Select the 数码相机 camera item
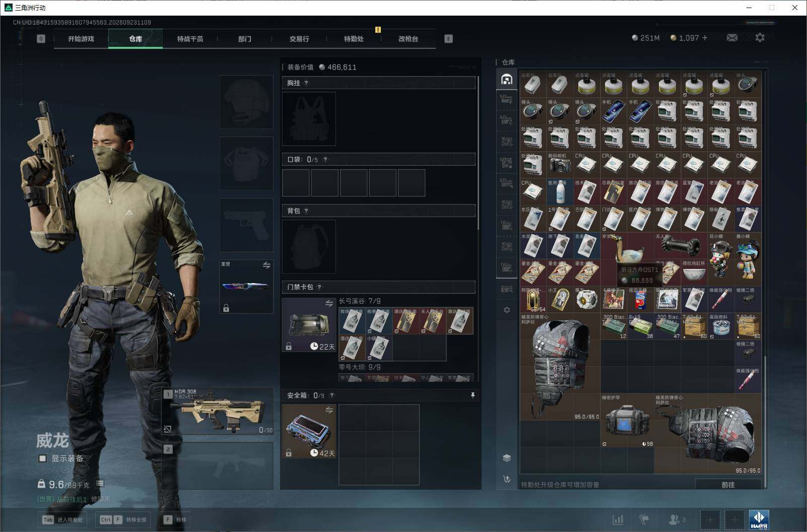 tap(560, 164)
